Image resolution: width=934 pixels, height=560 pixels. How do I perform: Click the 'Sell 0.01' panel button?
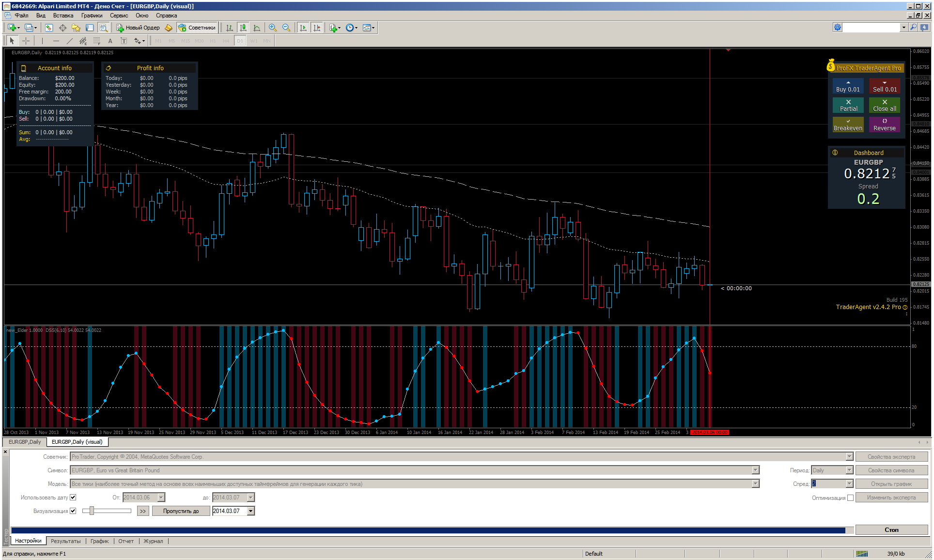pos(885,86)
